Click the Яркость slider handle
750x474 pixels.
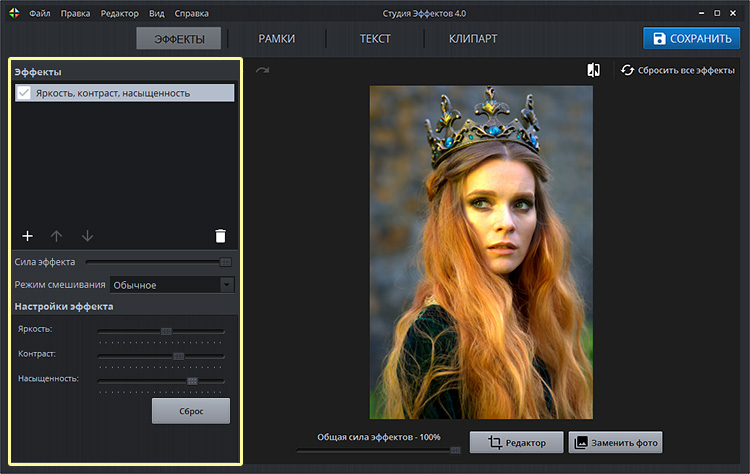tap(167, 331)
